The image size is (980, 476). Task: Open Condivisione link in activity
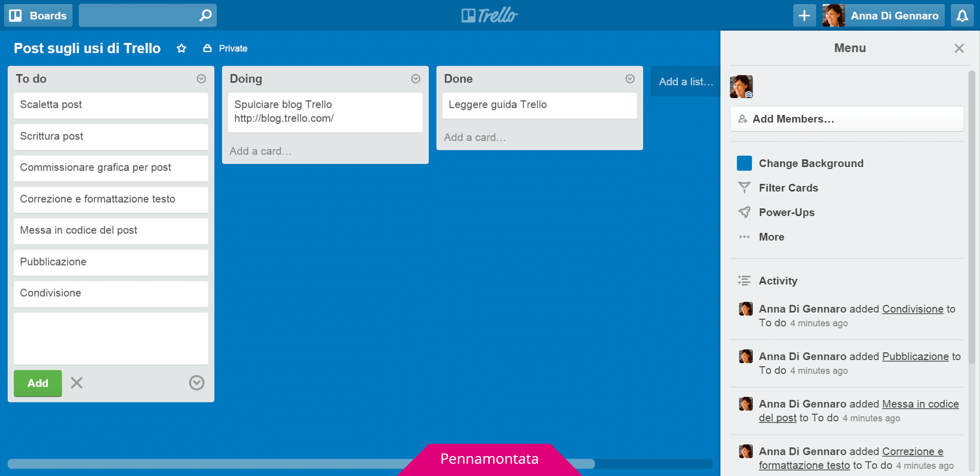(913, 309)
